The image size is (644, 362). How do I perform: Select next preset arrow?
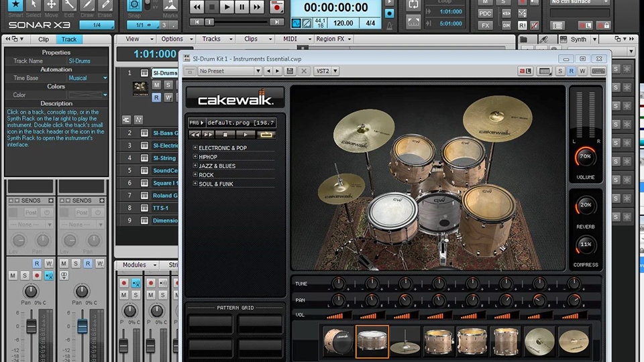278,71
